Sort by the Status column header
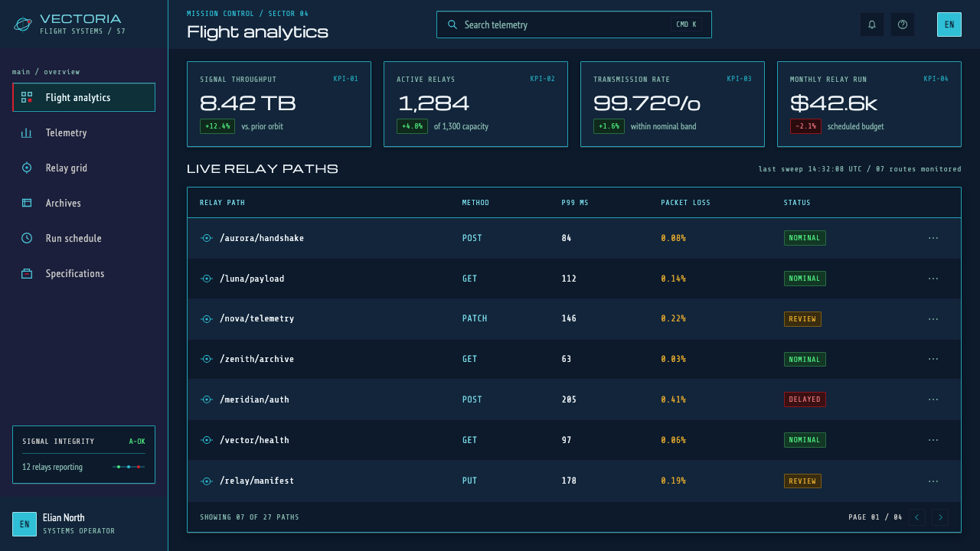Screen dimensions: 980x551 797,203
